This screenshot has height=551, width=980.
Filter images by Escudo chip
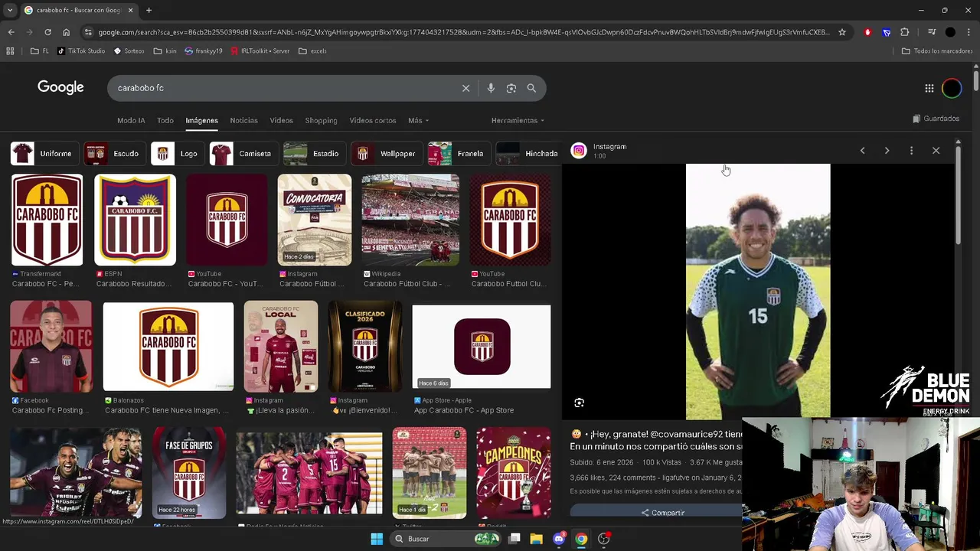coord(114,153)
